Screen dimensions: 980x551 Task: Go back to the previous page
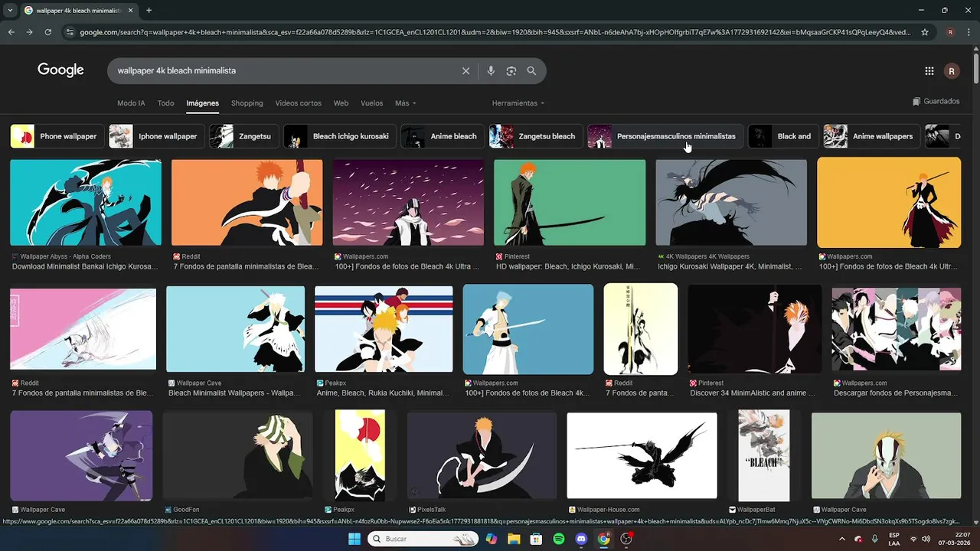tap(11, 32)
